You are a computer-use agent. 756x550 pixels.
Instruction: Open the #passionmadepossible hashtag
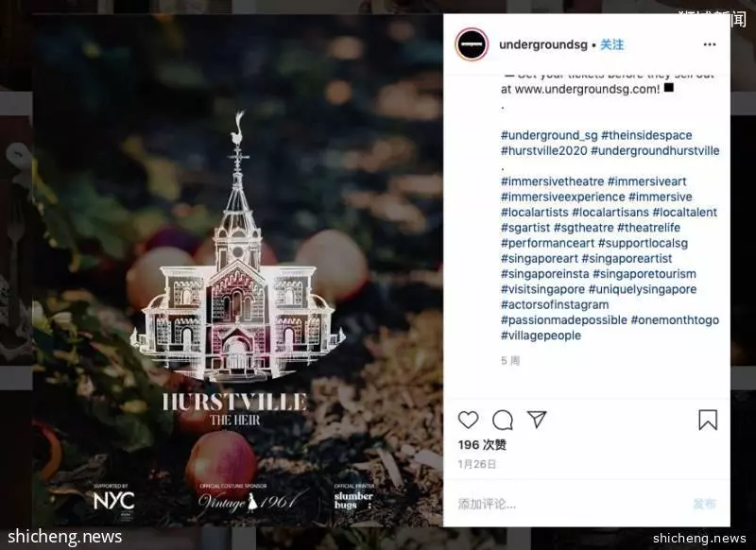coord(563,320)
